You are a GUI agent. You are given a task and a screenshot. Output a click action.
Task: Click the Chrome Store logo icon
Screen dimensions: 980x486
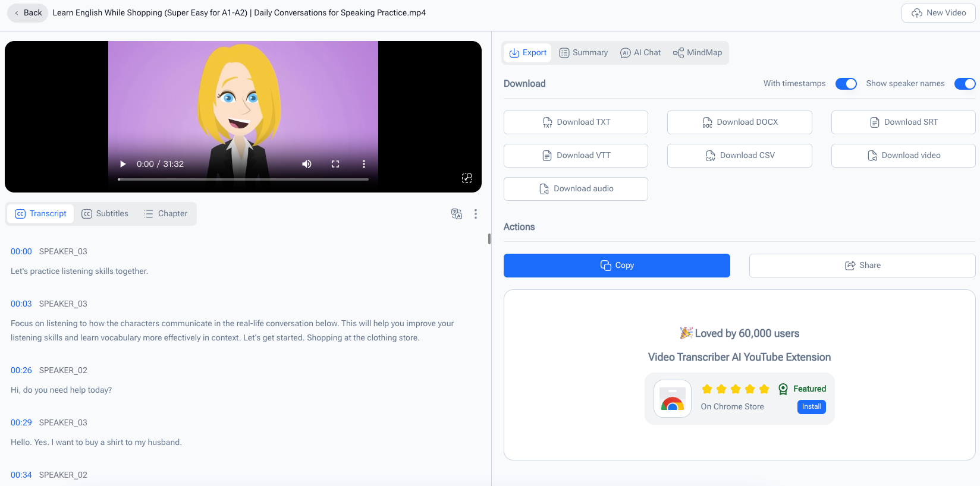673,399
